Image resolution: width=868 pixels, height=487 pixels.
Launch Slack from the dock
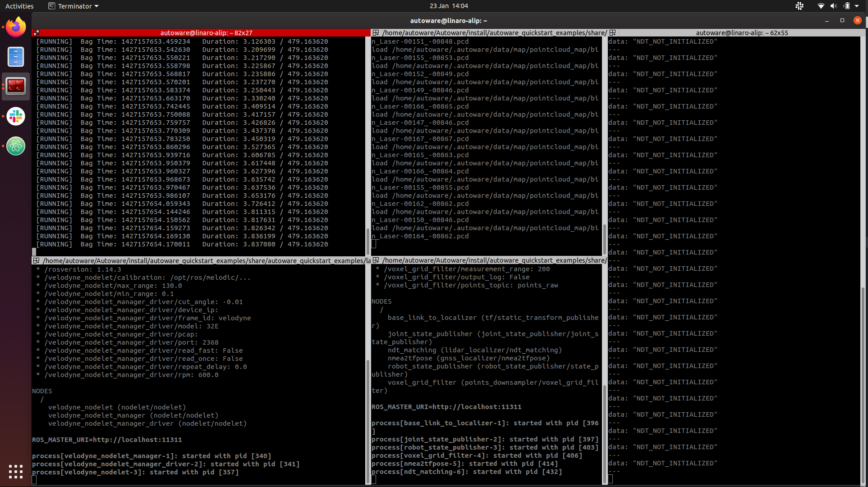point(16,116)
